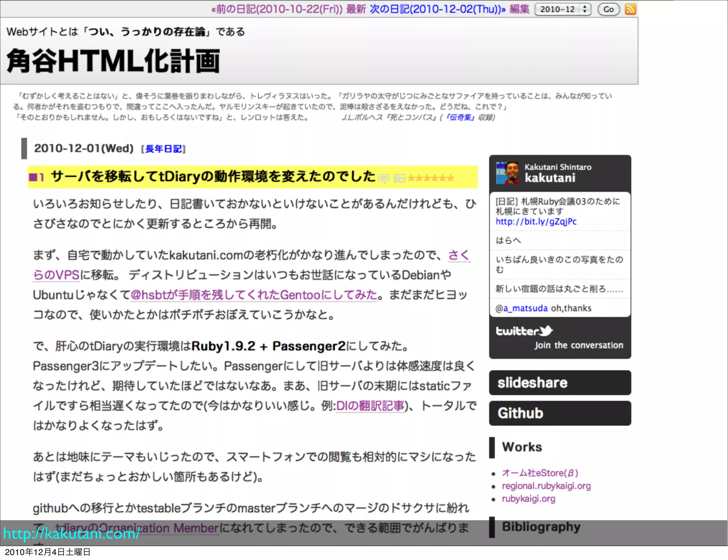The height and width of the screenshot is (560, 728).
Task: Click the entry date 2010-12-01(Wed)
Action: 84,149
